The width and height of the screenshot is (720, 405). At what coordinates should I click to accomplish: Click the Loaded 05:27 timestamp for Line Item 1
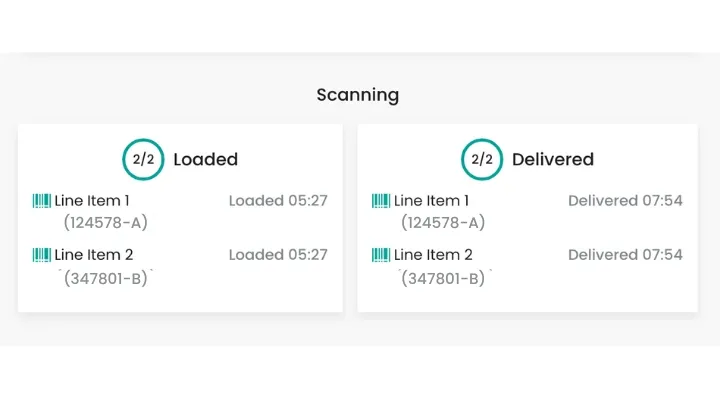click(x=278, y=201)
